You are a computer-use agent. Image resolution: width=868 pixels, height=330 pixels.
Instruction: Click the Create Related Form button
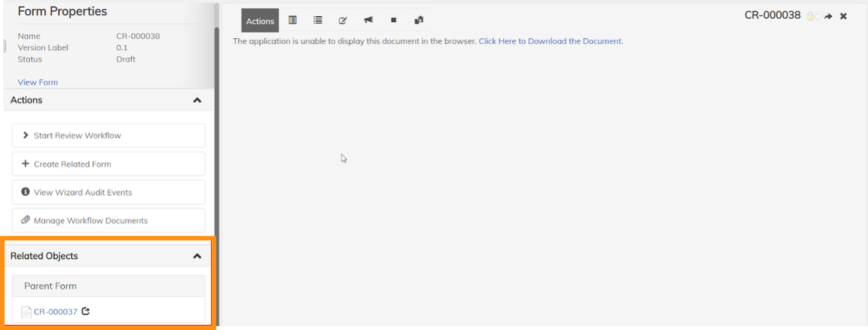point(108,164)
